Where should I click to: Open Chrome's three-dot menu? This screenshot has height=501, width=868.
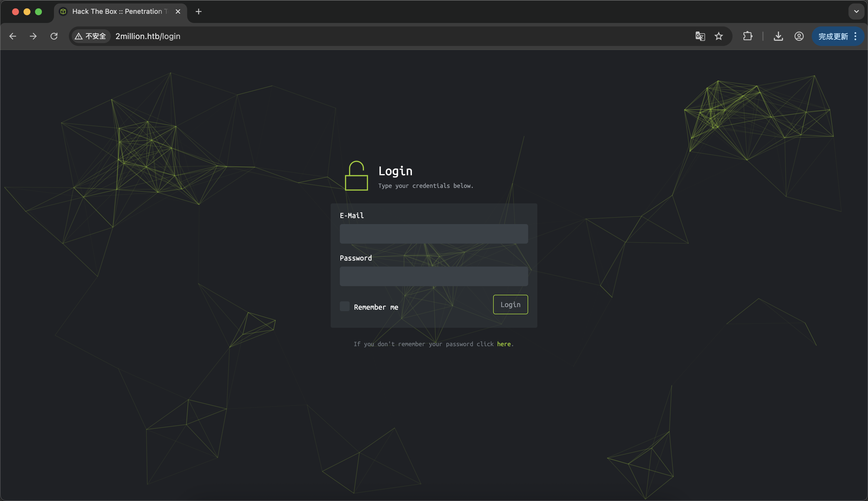click(855, 36)
